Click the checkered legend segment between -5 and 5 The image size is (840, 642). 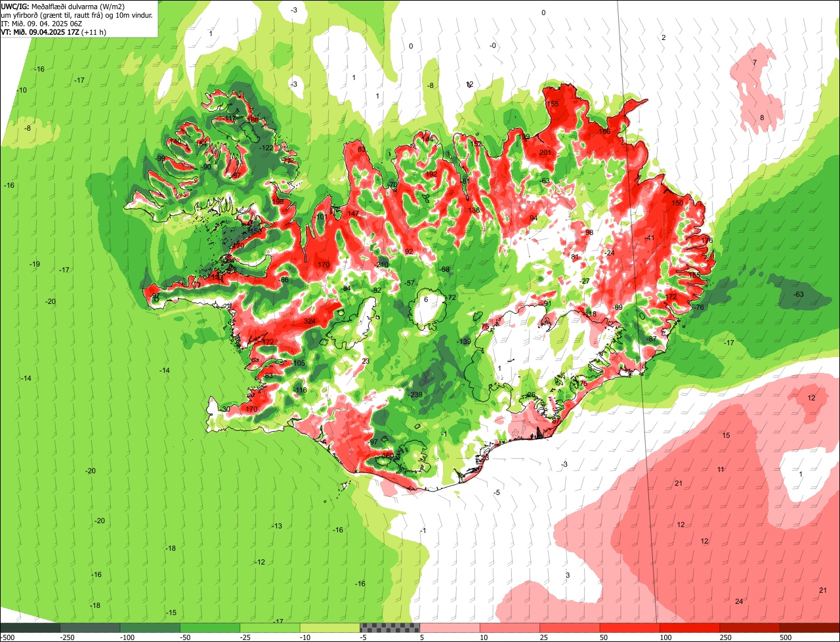pos(390,628)
